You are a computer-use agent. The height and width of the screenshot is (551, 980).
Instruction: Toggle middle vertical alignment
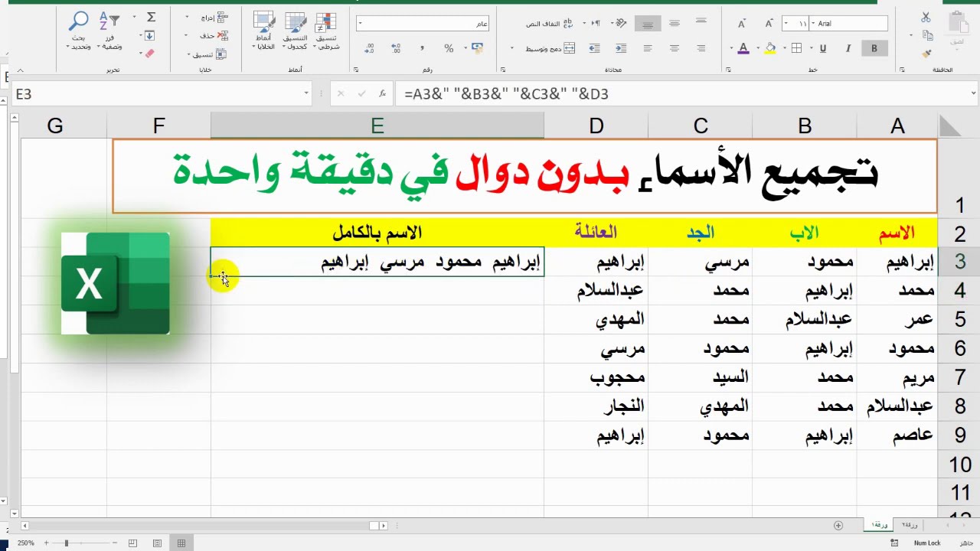pos(675,24)
